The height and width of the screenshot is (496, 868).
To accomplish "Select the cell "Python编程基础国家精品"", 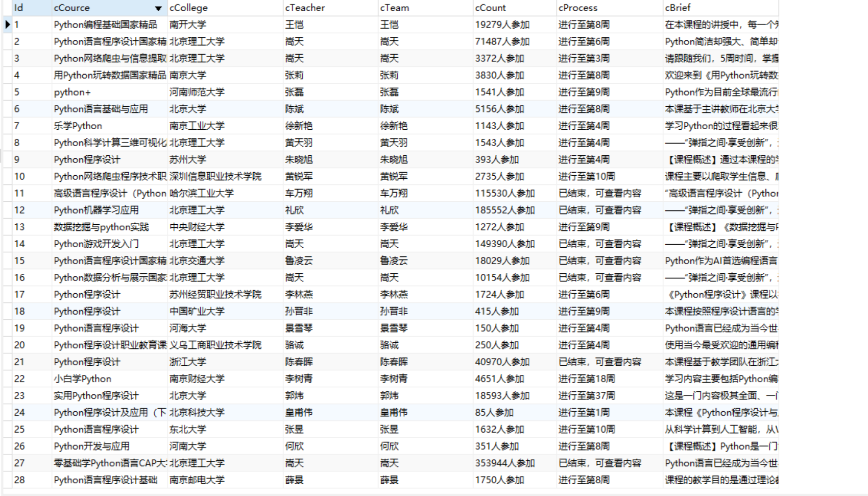I will click(x=109, y=25).
